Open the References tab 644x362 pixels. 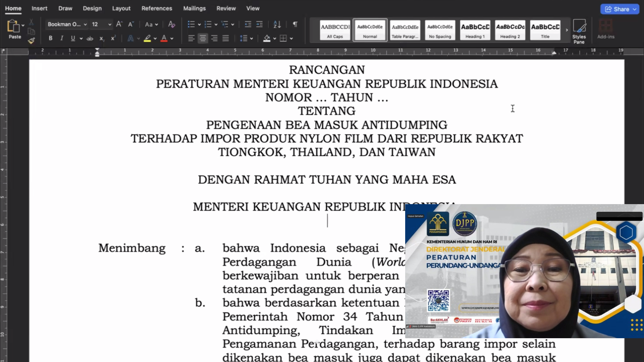157,8
